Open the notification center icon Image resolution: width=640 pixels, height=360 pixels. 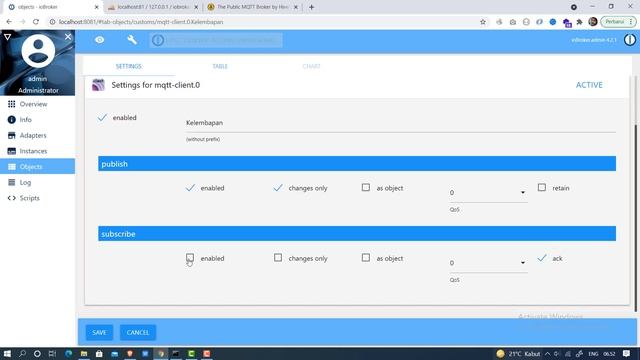627,353
